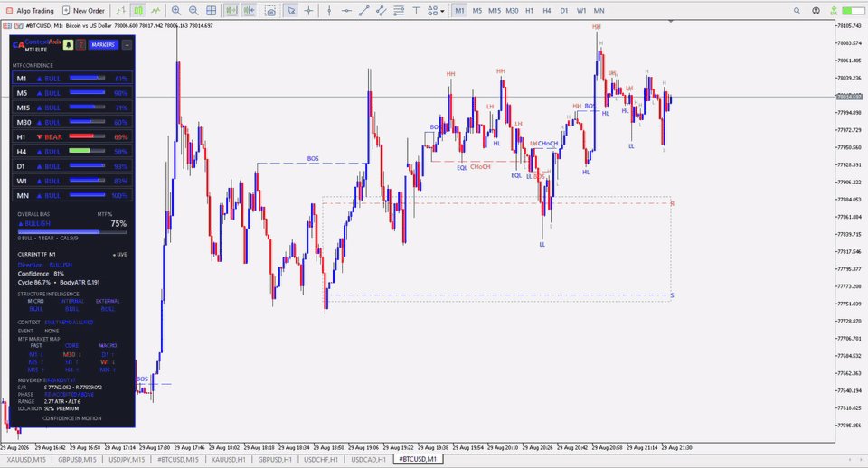Viewport: 868px width, 468px height.
Task: Open the XAUUSD,H1 chart tab
Action: [x=228, y=460]
